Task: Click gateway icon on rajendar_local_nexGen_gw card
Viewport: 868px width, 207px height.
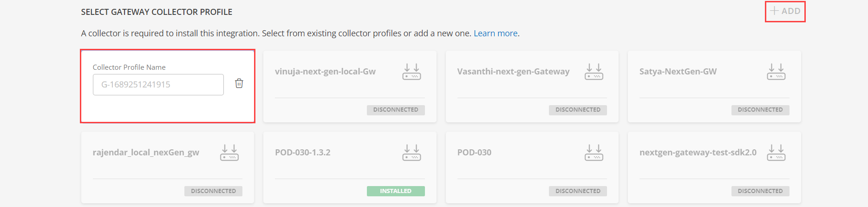Action: tap(229, 153)
